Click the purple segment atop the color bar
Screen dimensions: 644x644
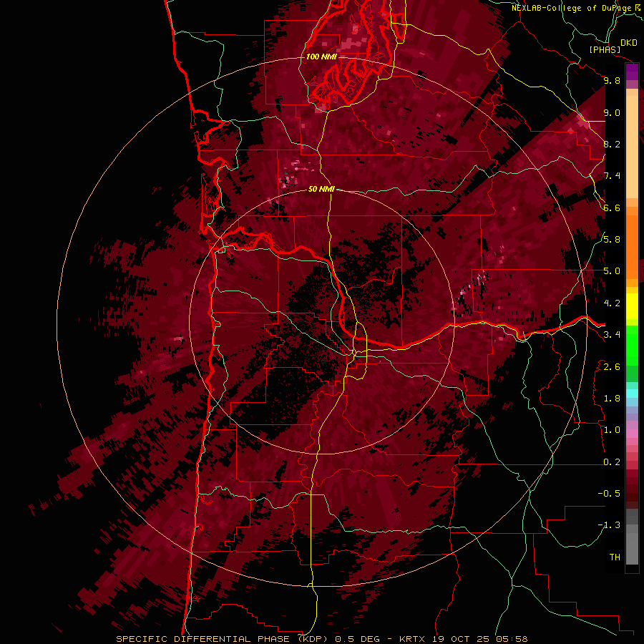632,72
